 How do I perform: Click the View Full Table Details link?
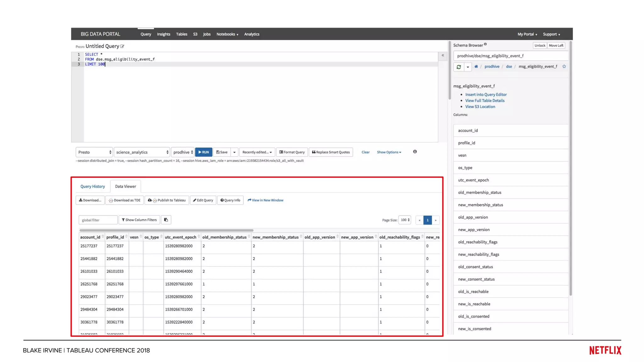click(x=485, y=101)
